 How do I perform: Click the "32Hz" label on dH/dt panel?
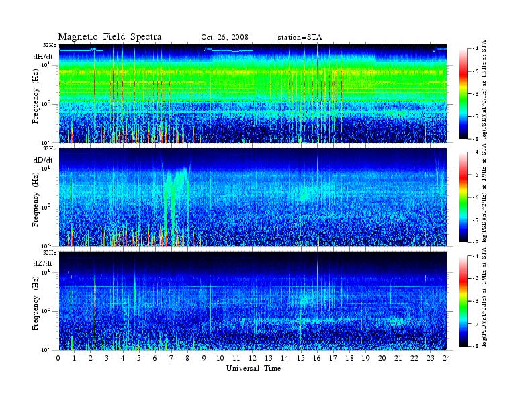pos(50,45)
